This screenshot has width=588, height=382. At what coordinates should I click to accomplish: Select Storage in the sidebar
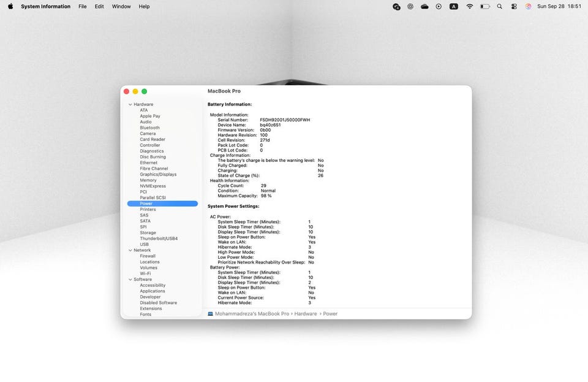click(148, 232)
